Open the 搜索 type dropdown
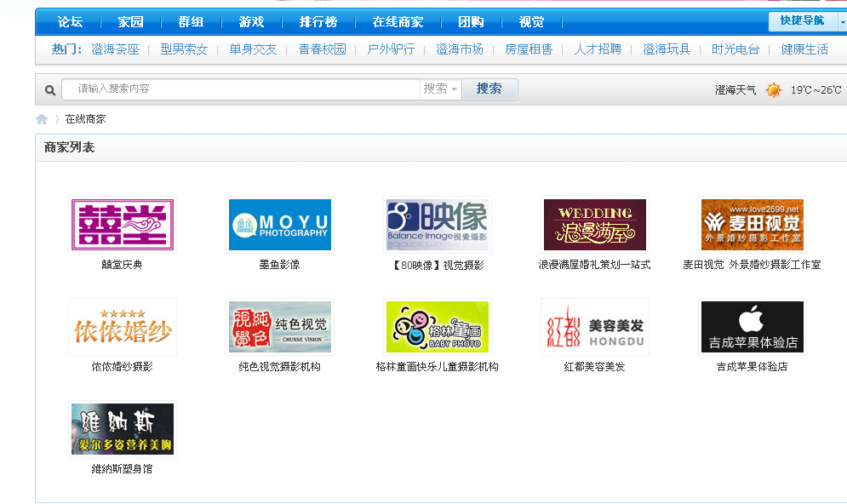The width and height of the screenshot is (847, 504). 440,89
